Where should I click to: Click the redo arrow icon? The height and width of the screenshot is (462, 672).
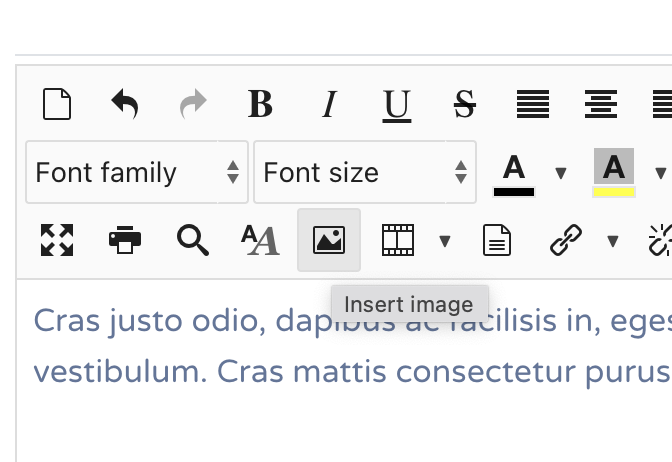tap(193, 104)
